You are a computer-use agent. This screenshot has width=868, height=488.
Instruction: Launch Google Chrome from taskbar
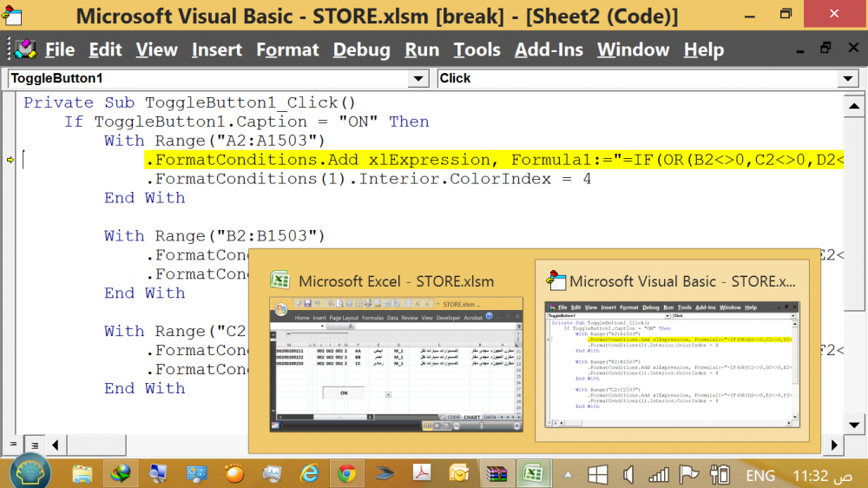(347, 474)
